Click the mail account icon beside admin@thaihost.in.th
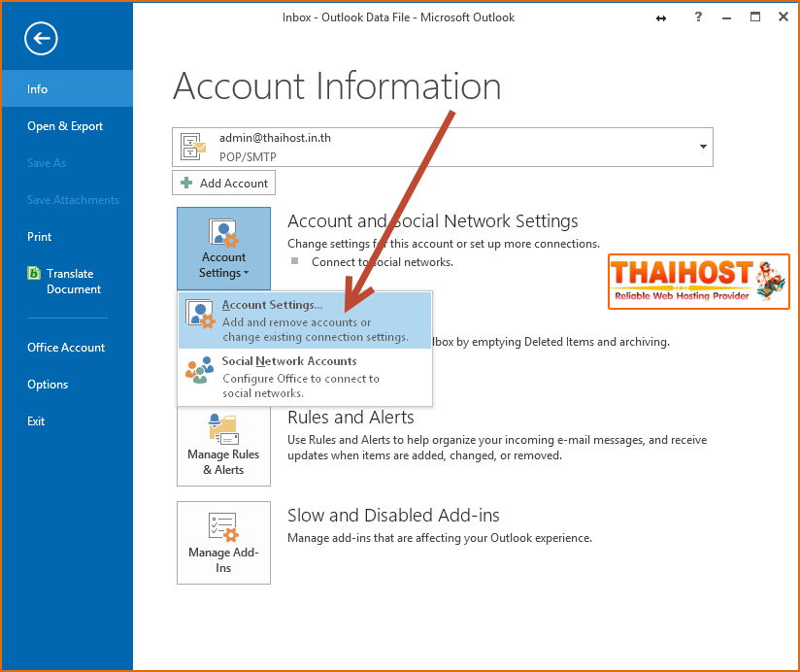 [193, 147]
